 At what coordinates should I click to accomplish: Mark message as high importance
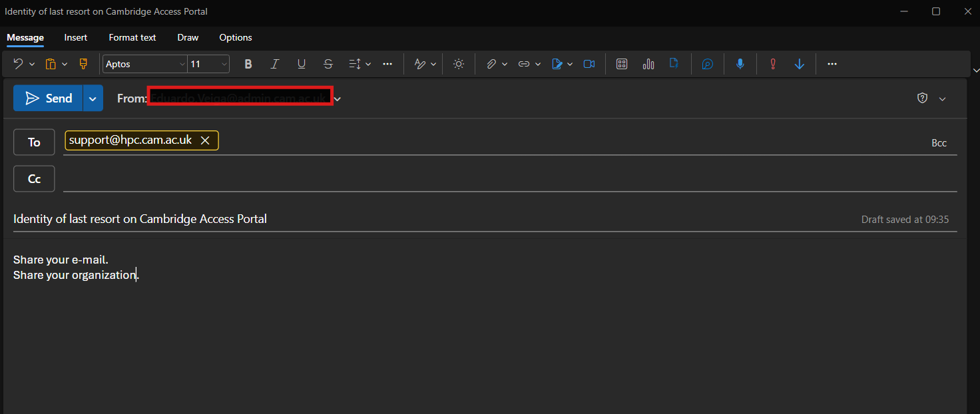coord(773,64)
